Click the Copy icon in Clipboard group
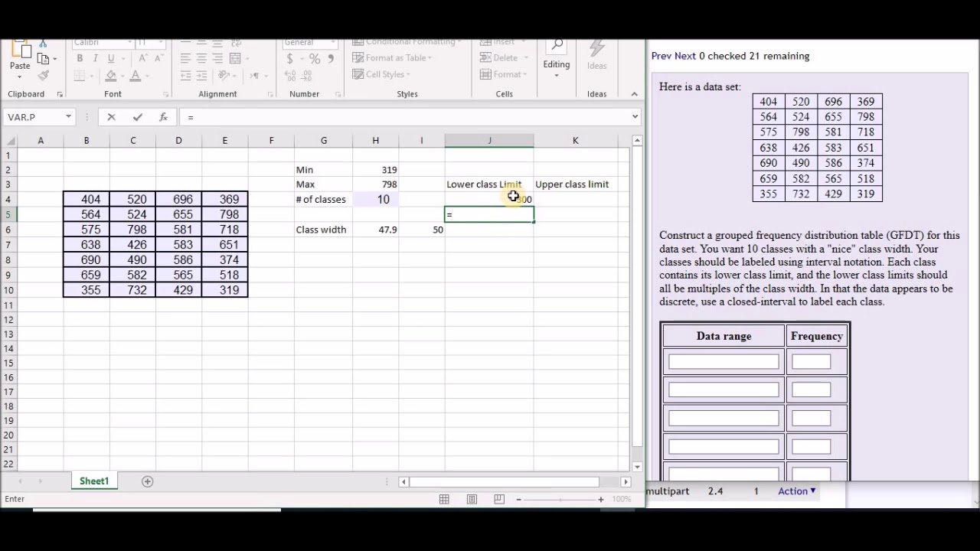 (x=42, y=59)
